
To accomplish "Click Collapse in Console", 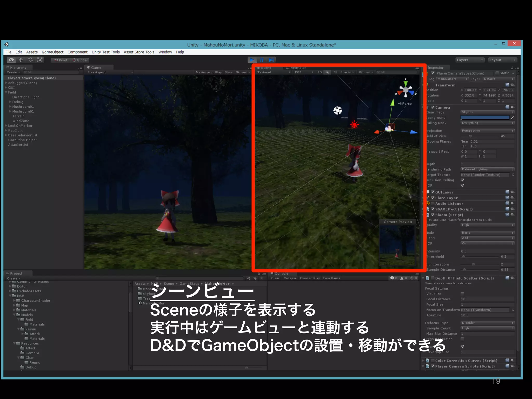I will tap(290, 278).
